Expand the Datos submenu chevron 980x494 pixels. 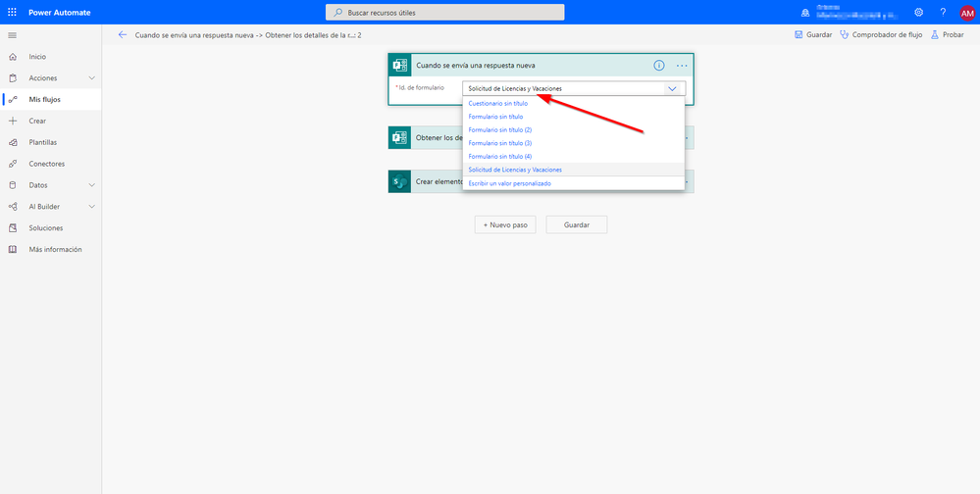92,185
